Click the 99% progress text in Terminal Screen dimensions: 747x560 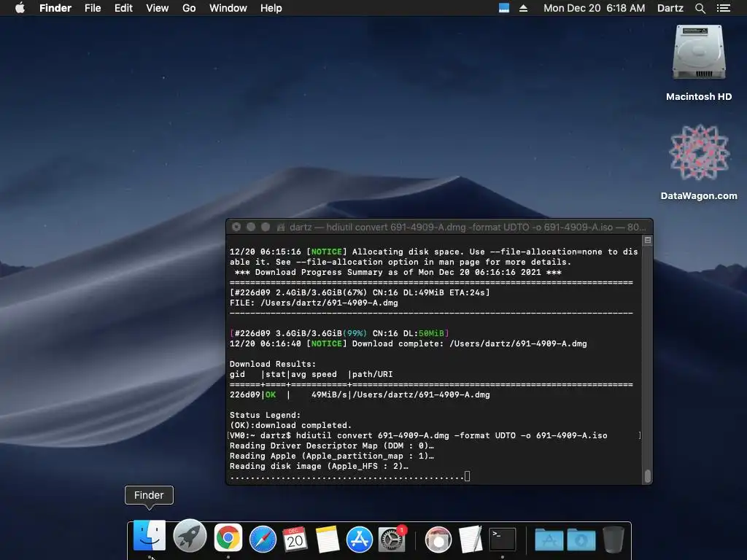tap(355, 333)
